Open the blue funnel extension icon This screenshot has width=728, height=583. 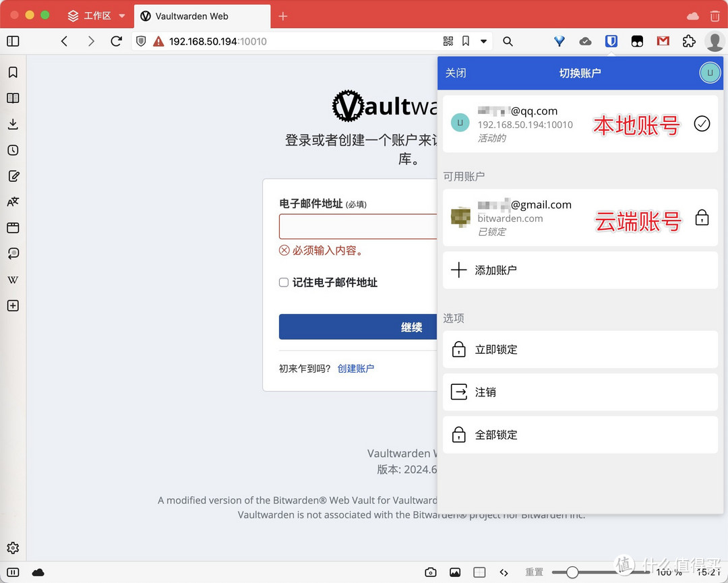[x=559, y=41]
